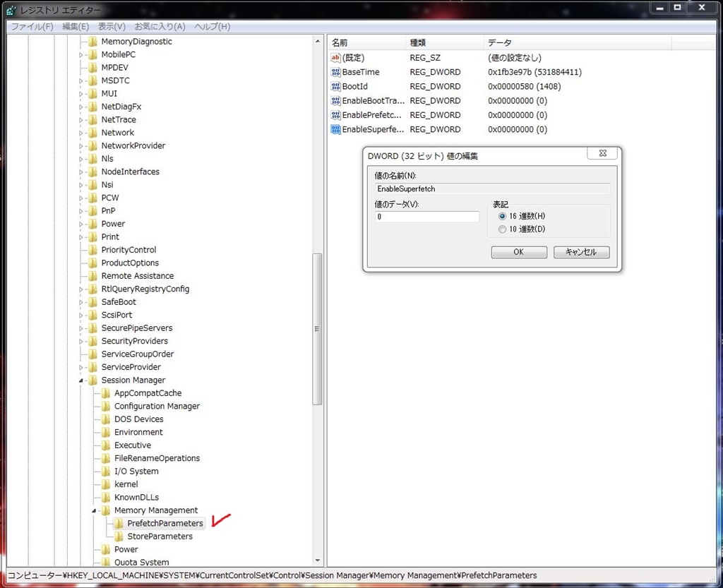Expand the MobilePC tree node
Viewport: 723px width, 588px height.
[x=81, y=54]
